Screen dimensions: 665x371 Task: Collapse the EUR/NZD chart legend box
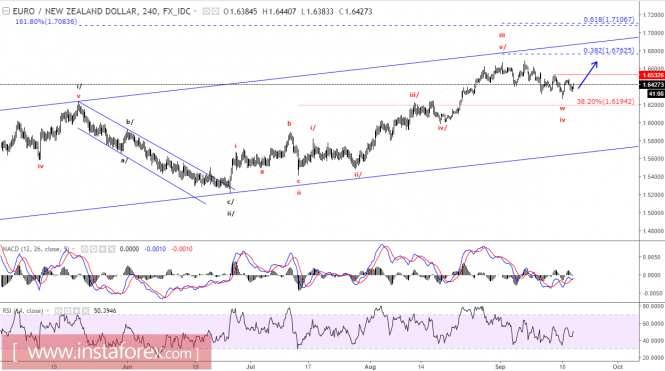6,11
